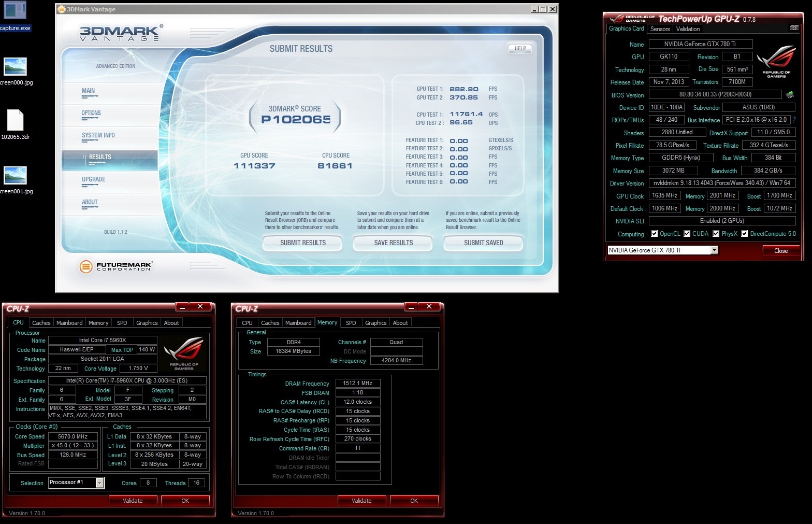
Task: Click Validate in the CPU-Z CPU window
Action: pos(133,501)
